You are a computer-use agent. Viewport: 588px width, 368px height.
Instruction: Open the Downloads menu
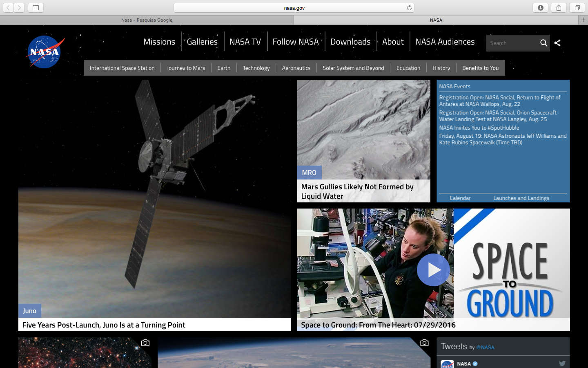[350, 42]
